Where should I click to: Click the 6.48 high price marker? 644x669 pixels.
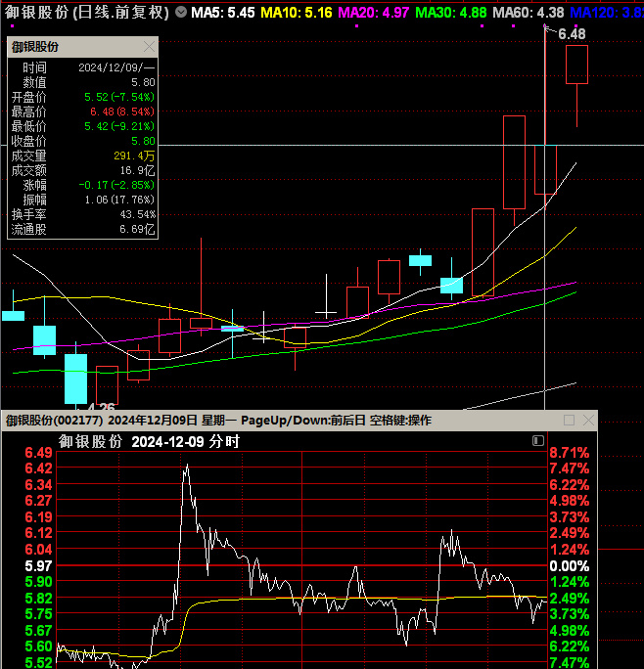pos(572,34)
